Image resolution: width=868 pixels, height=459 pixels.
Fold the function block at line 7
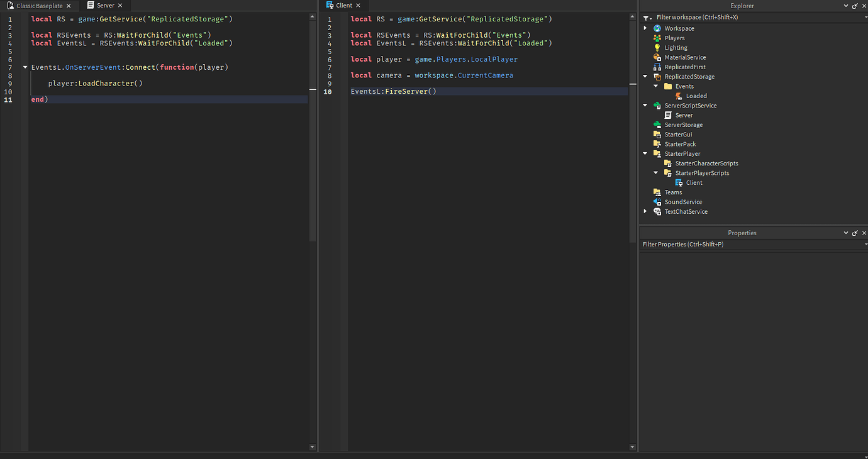pos(25,67)
